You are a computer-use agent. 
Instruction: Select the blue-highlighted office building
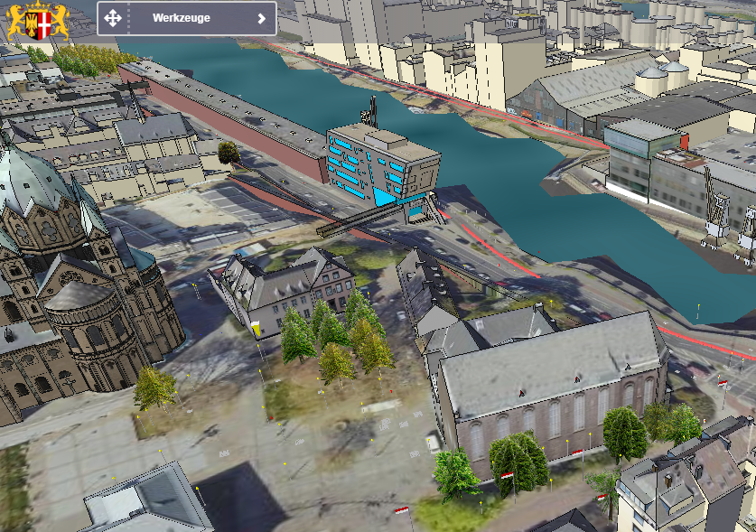[x=366, y=167]
